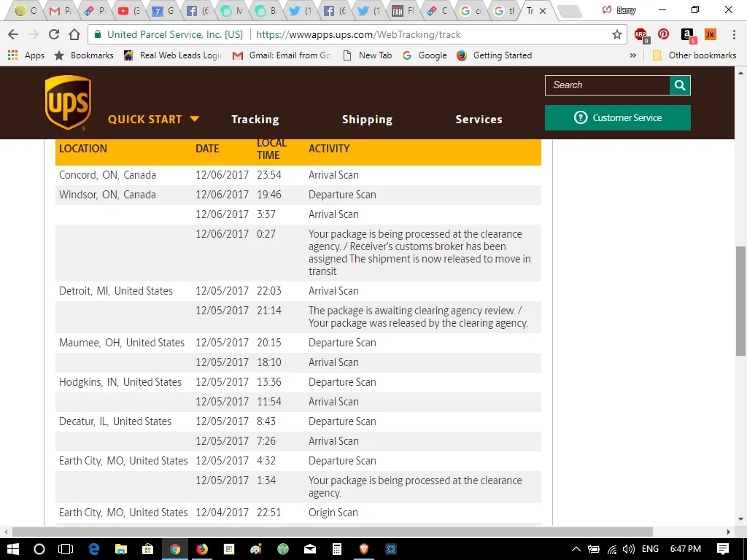Select the 'Detroit, MI, United States' location

[116, 290]
